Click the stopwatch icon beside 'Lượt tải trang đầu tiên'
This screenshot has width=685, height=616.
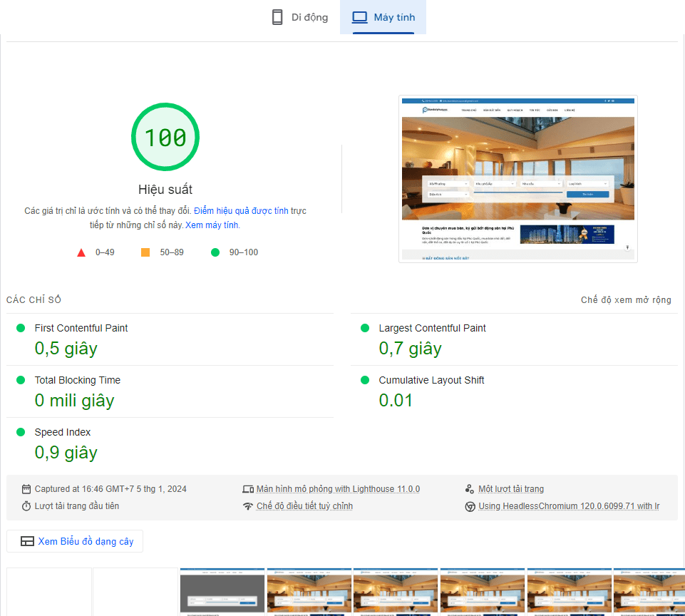point(26,506)
